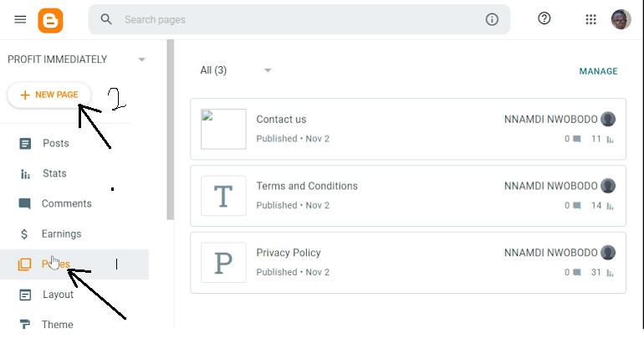Screen dimensions: 644x349
Task: Expand the PROFIT IMMEDIATELY blog selector
Action: point(142,59)
